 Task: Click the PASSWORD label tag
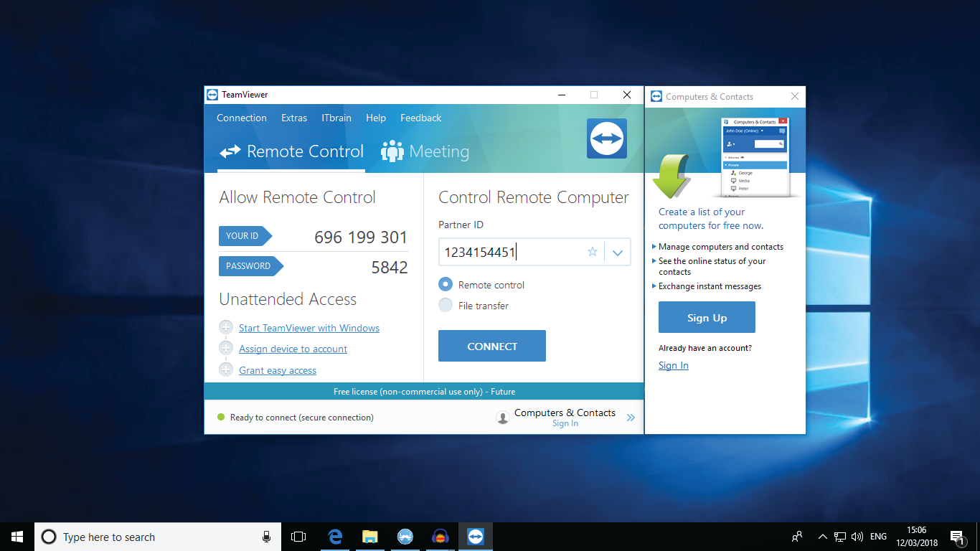pos(251,266)
